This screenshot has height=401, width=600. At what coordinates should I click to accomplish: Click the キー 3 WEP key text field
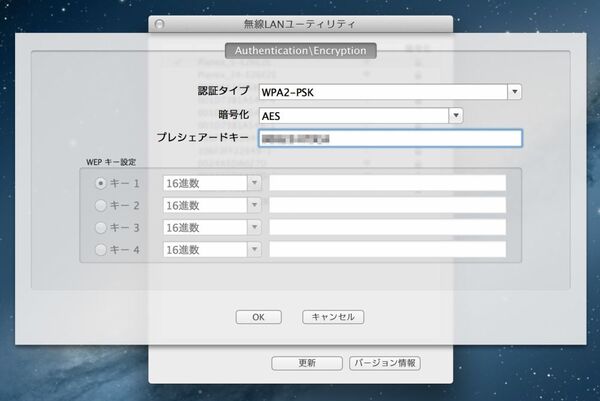click(388, 228)
